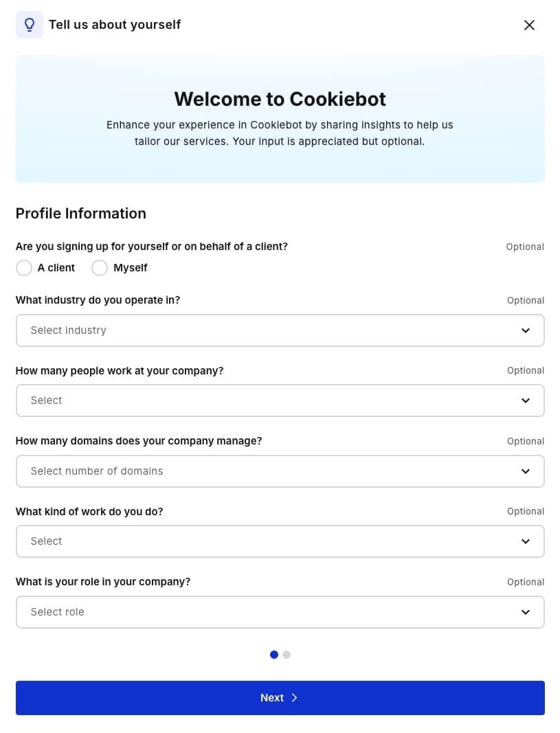The width and height of the screenshot is (560, 733).
Task: Click the chevron on the domains dropdown
Action: tap(525, 471)
